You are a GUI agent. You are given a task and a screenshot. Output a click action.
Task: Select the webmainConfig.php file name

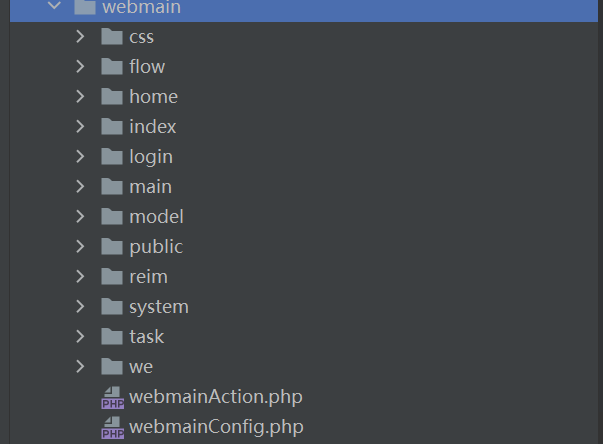[x=216, y=427]
